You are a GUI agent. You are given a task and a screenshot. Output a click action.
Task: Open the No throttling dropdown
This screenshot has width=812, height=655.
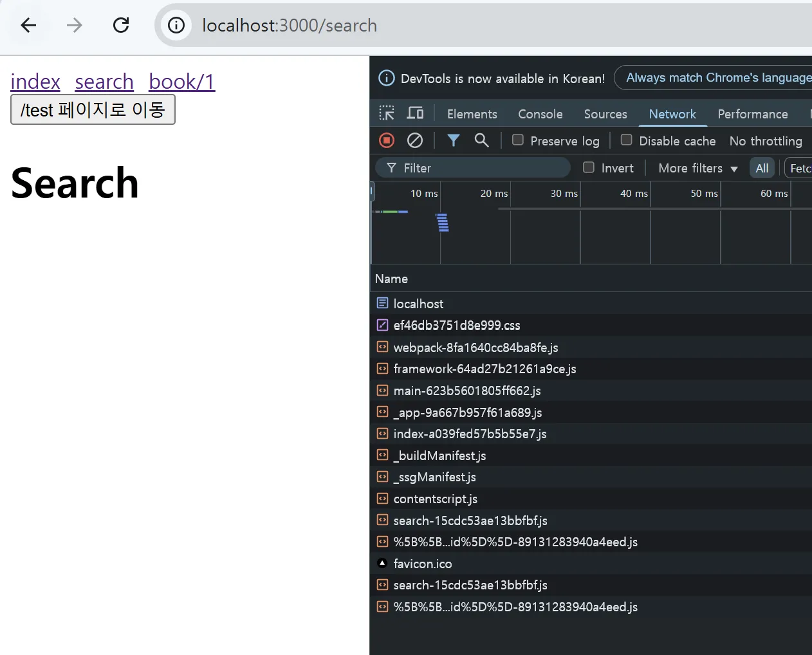pos(766,141)
